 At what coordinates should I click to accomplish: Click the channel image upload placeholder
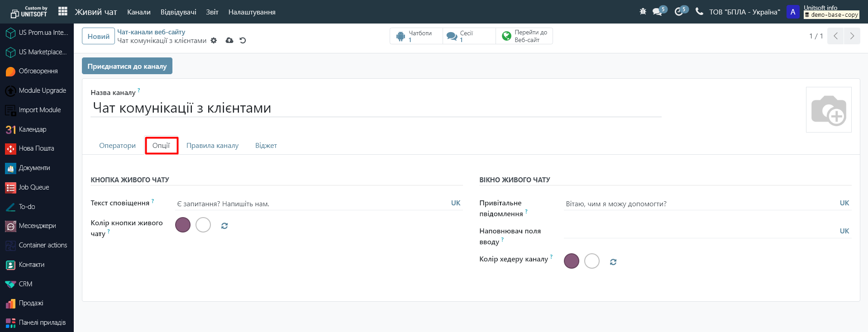(x=828, y=110)
